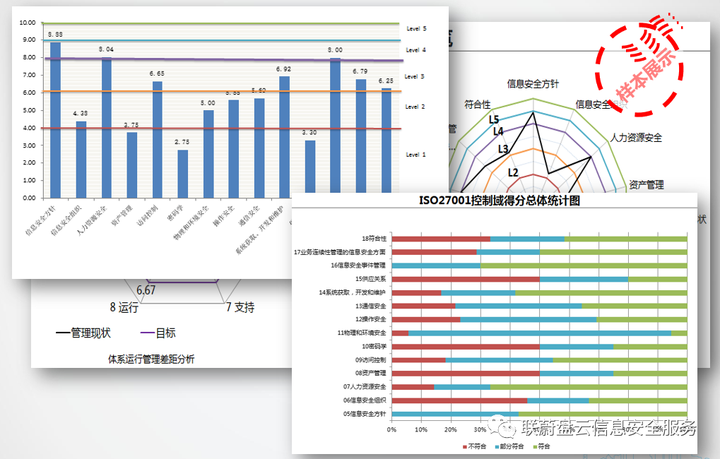
Task: Click the 10.00 tick on the column chart y-axis
Action: [x=28, y=22]
